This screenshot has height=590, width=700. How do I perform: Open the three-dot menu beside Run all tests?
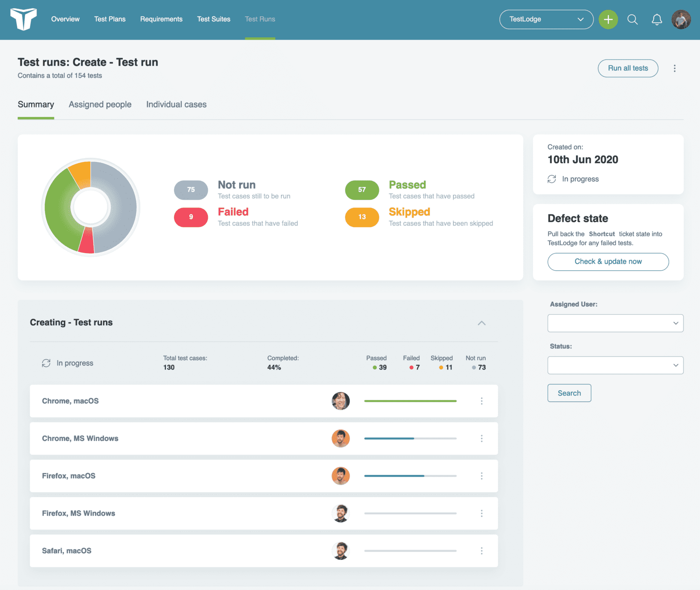675,68
